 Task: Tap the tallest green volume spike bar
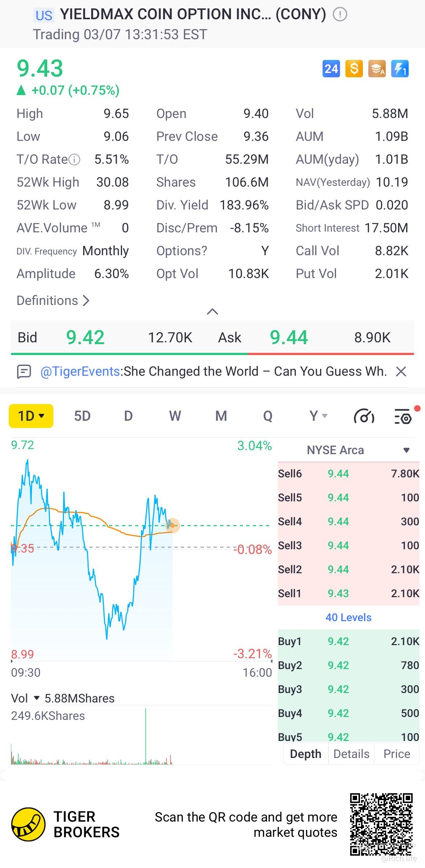[146, 736]
